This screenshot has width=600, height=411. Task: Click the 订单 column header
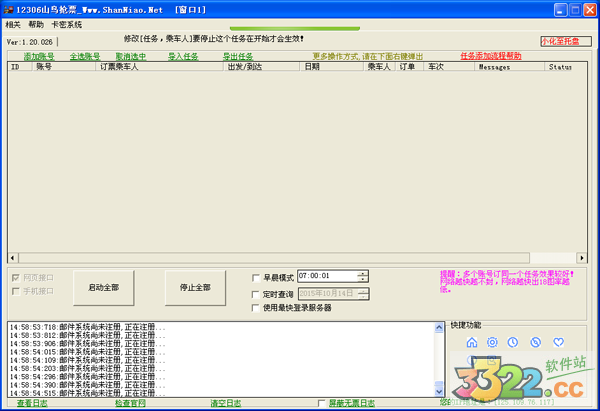pyautogui.click(x=409, y=67)
